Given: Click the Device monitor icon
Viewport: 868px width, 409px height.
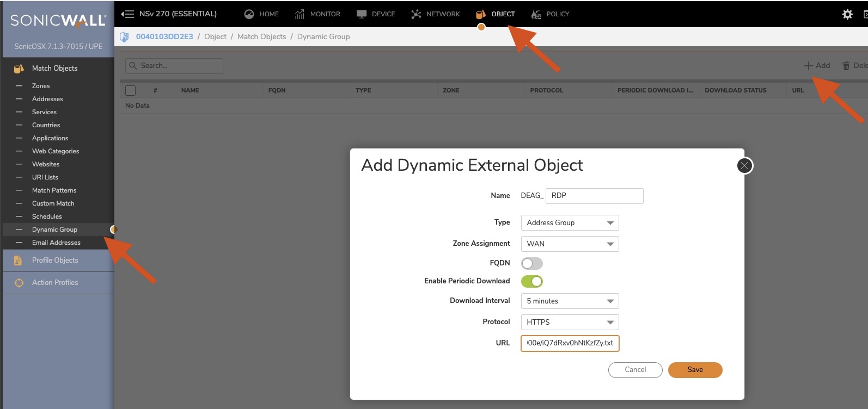Looking at the screenshot, I should (362, 14).
